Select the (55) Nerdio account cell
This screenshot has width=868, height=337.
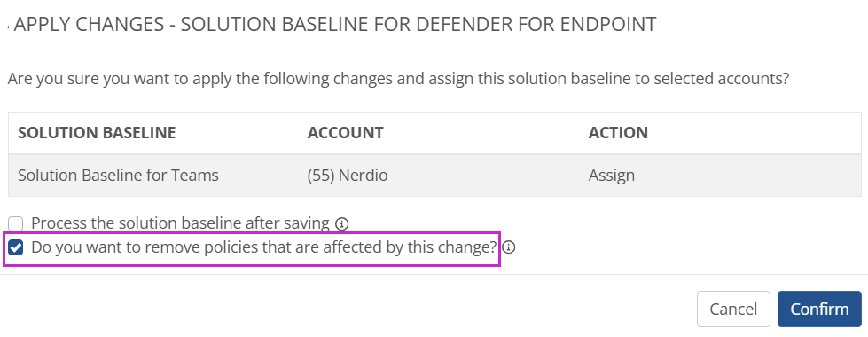[348, 176]
